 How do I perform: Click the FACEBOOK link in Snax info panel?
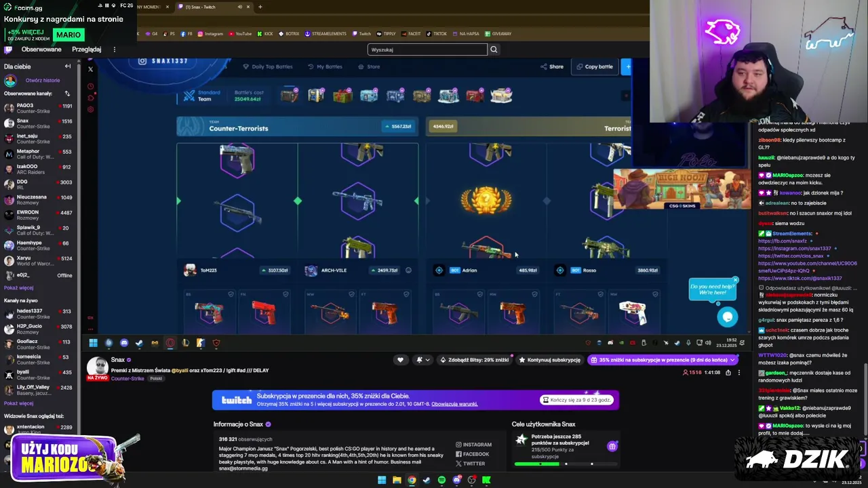click(x=472, y=454)
